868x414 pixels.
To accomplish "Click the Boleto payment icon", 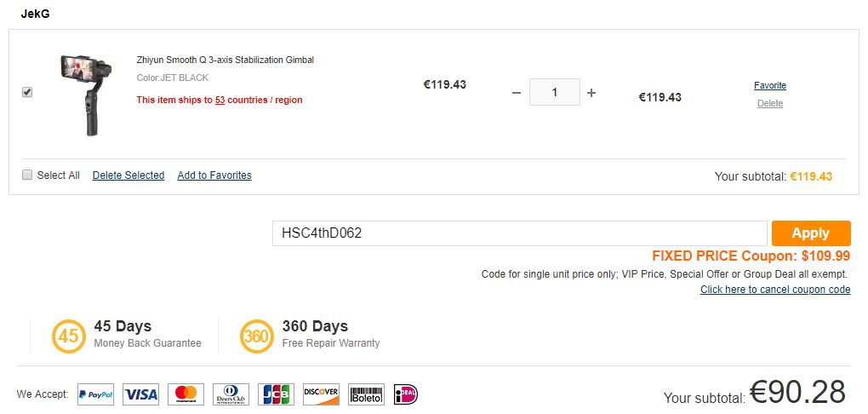I will click(x=367, y=394).
